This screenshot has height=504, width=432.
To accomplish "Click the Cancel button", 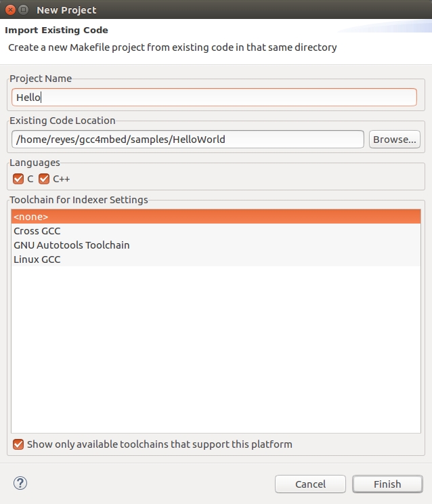I will (x=311, y=484).
